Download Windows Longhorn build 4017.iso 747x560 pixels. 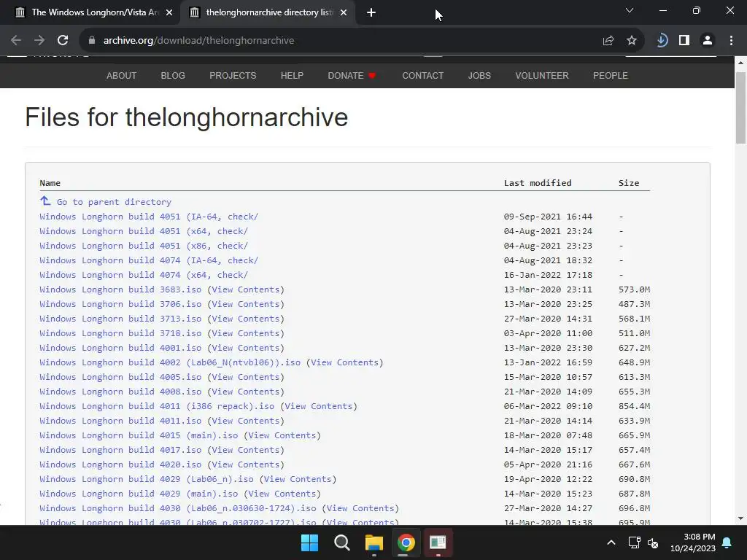[x=120, y=450]
